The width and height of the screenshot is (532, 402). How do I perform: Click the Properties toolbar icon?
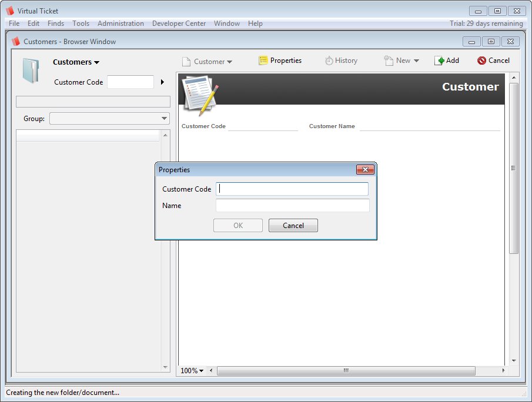tap(263, 61)
